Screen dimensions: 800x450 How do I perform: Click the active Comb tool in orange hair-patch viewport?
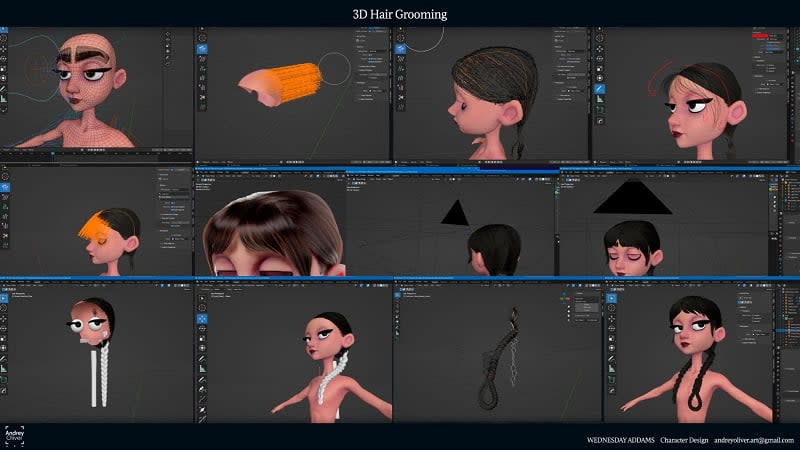pyautogui.click(x=203, y=49)
